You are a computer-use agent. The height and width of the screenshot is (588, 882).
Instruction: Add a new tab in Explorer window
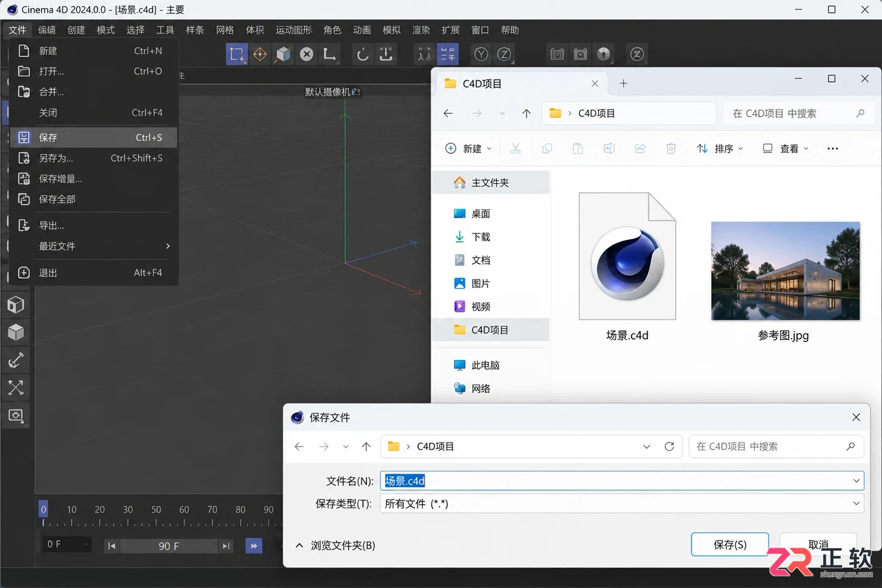point(623,83)
